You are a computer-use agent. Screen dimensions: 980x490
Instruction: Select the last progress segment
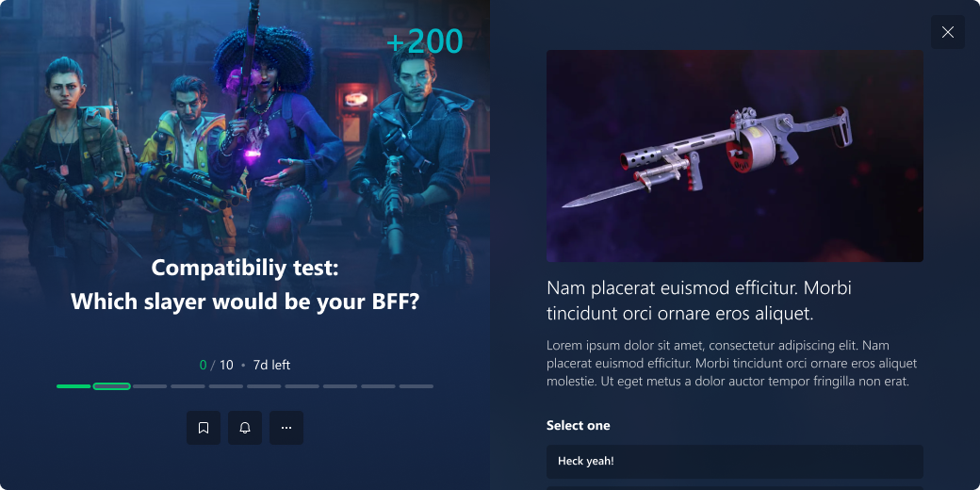(x=416, y=386)
